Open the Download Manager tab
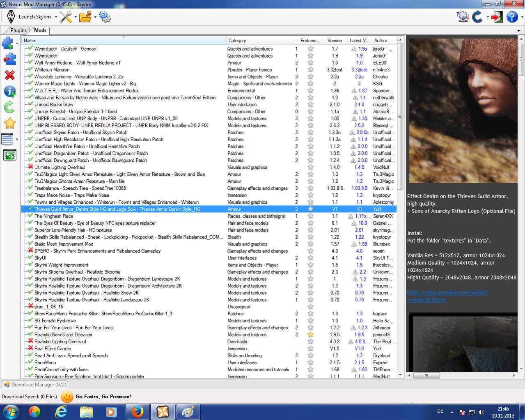The height and width of the screenshot is (420, 525). (34, 385)
